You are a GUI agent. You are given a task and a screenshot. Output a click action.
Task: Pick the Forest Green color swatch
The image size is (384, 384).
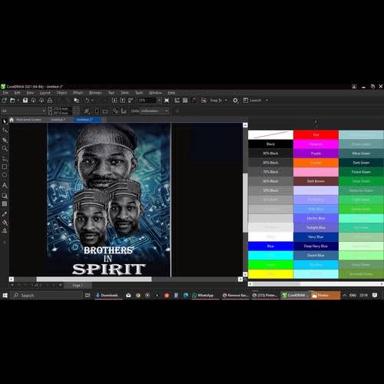361,172
